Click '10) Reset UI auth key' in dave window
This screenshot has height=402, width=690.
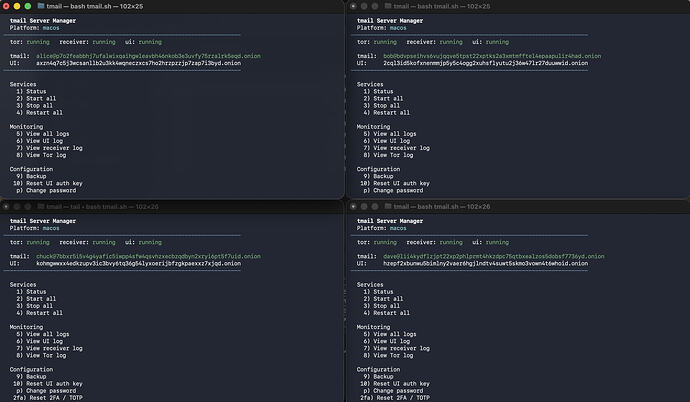395,383
